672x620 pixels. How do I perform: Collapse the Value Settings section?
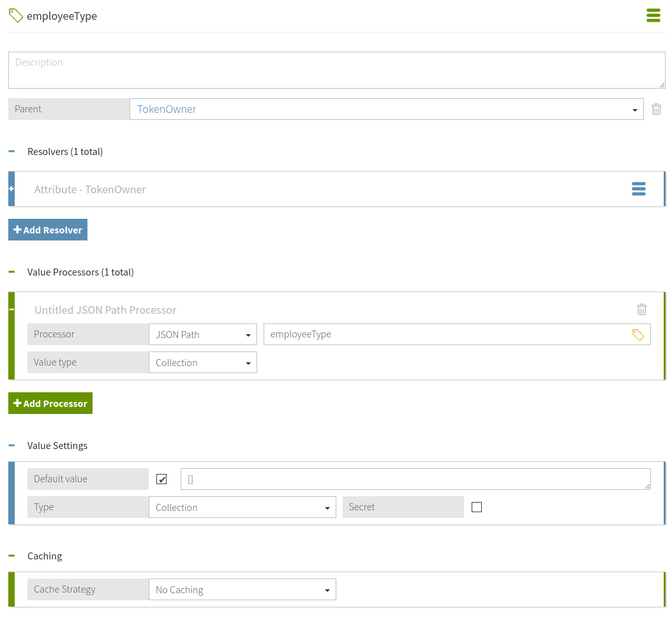tap(11, 446)
